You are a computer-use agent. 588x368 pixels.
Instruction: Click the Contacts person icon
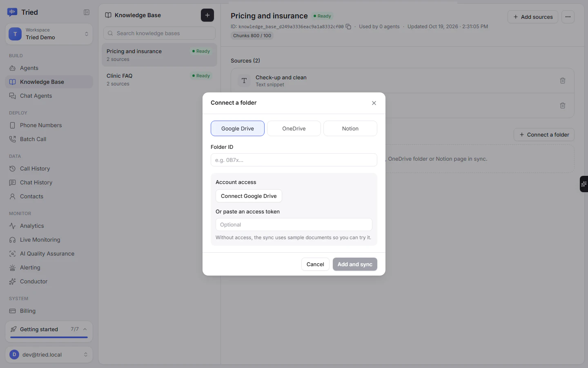click(x=13, y=196)
